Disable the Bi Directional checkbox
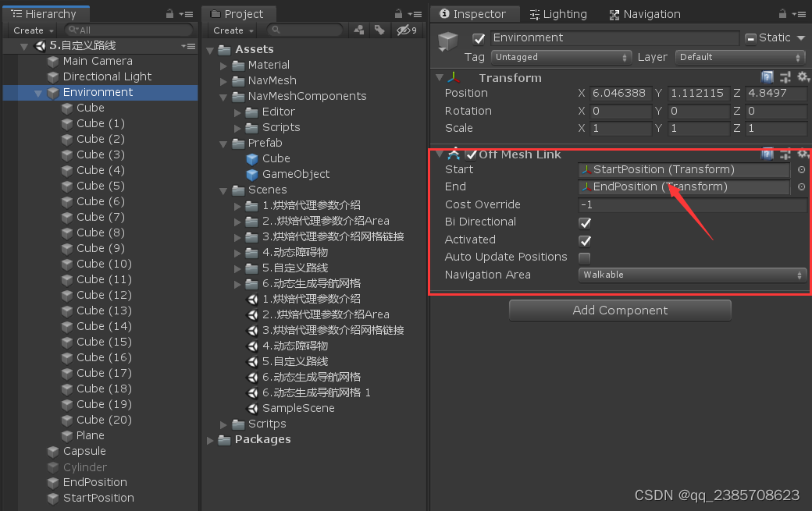This screenshot has height=511, width=812. 583,222
